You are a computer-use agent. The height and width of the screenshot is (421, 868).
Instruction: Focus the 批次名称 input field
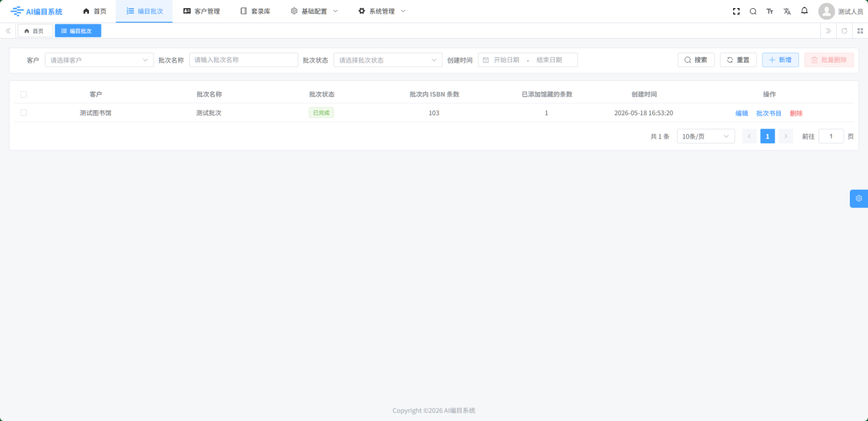pyautogui.click(x=244, y=60)
